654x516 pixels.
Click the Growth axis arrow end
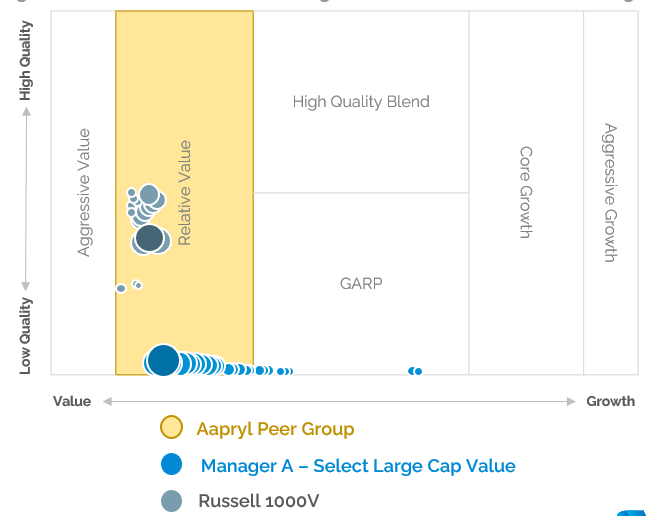(x=571, y=401)
